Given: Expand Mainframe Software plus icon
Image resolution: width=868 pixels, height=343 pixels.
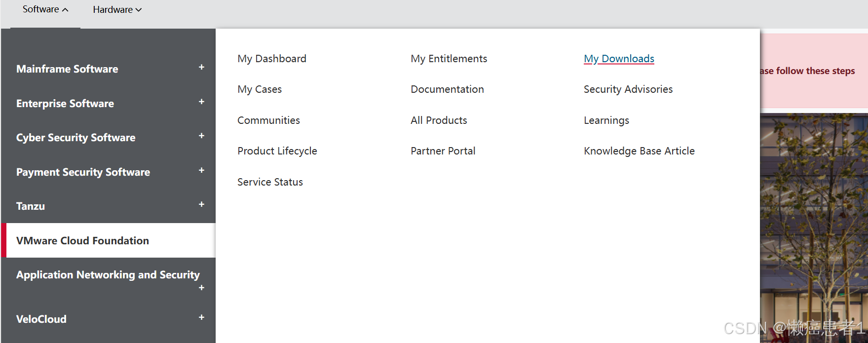Looking at the screenshot, I should coord(201,67).
